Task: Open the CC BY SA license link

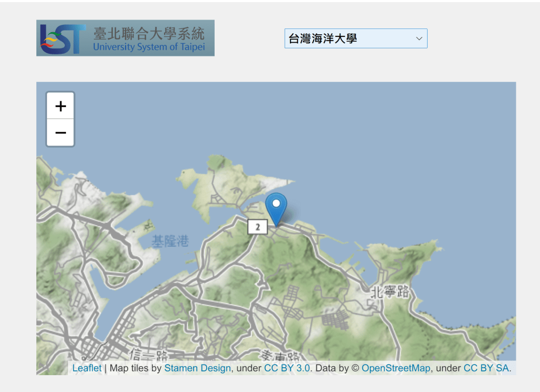Action: 486,368
